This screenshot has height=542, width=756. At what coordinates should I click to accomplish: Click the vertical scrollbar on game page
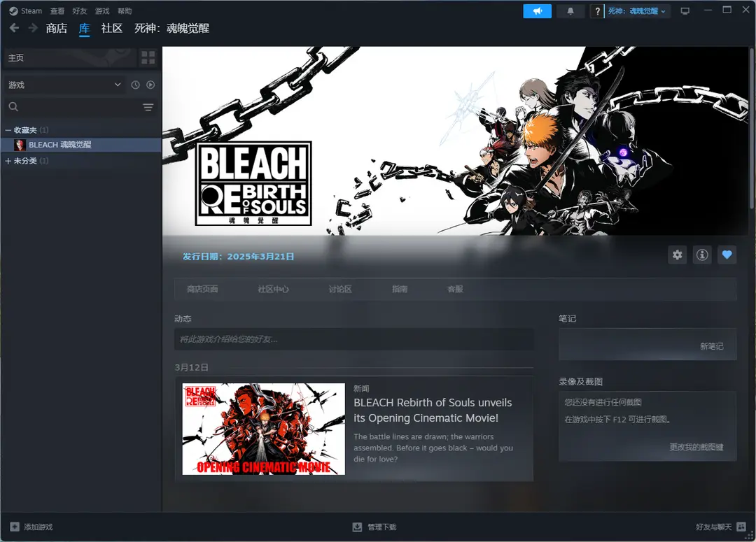point(752,128)
